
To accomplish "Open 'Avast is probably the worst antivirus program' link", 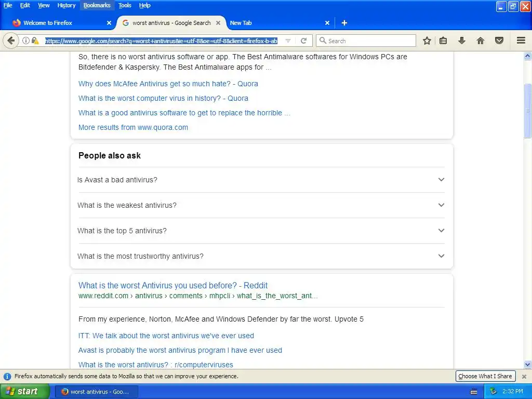I will pyautogui.click(x=180, y=351).
